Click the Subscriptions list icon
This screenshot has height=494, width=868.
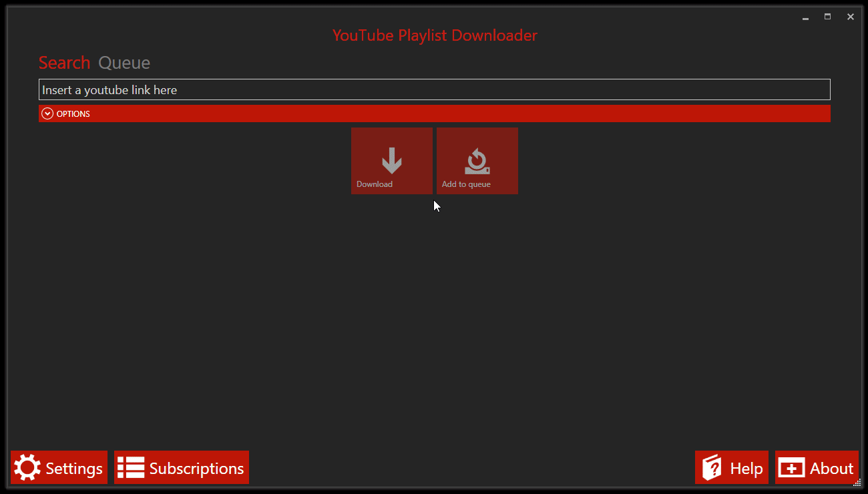pyautogui.click(x=131, y=467)
